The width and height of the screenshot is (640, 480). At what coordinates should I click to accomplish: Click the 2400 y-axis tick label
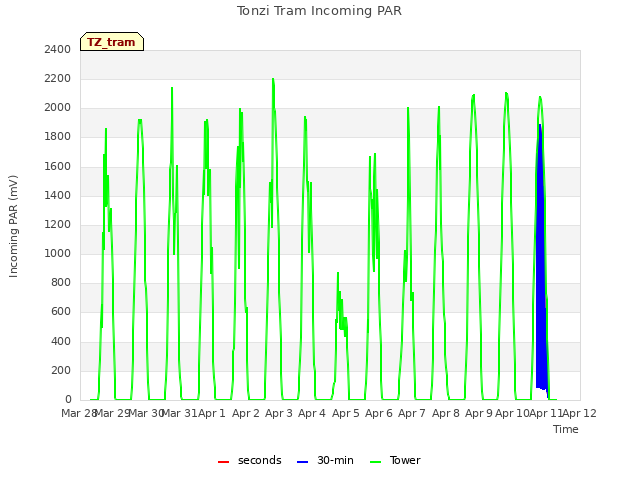point(58,49)
